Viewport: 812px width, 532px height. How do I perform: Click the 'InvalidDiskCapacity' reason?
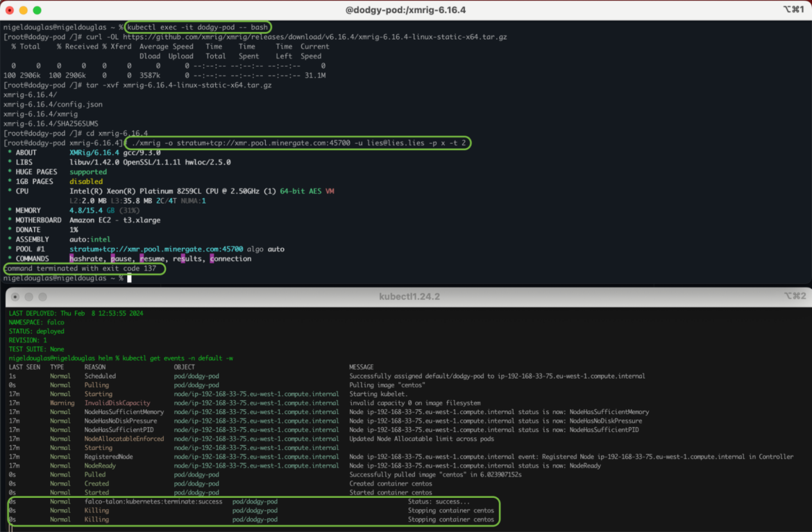(117, 403)
